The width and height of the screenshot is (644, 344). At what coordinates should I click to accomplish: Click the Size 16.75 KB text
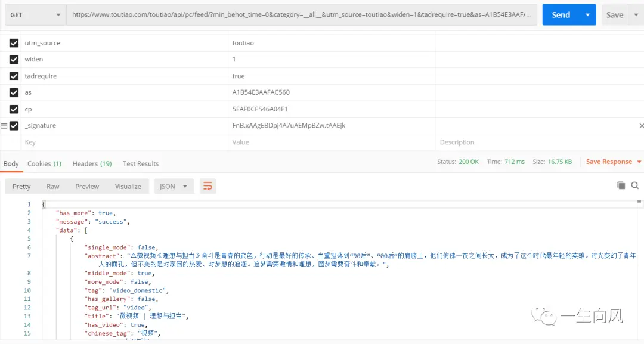coord(552,162)
